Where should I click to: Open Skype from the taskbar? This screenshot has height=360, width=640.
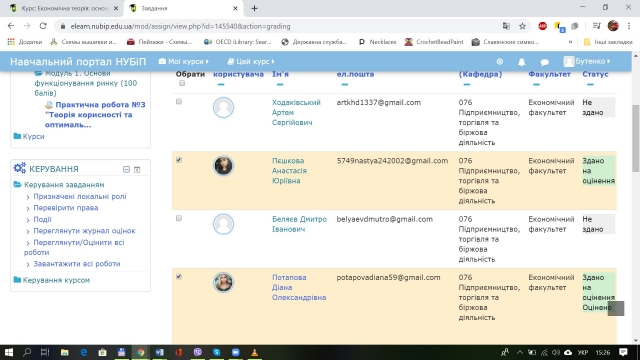point(216,352)
